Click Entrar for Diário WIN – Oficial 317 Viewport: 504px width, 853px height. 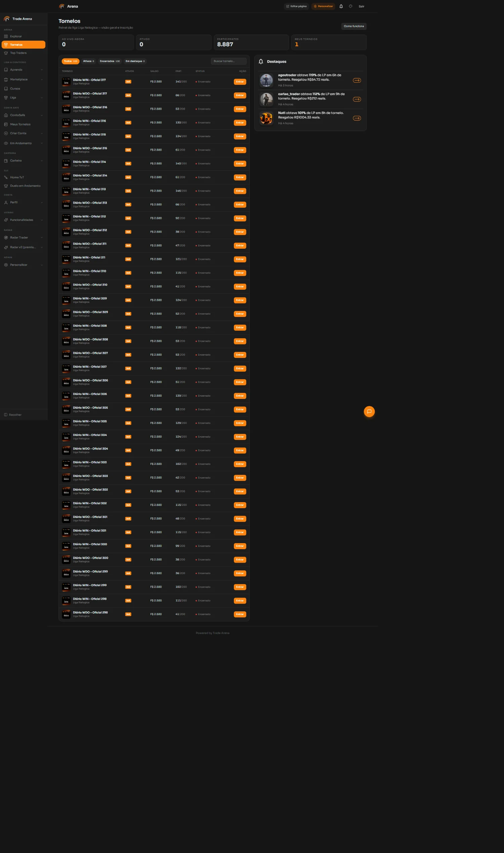(240, 82)
